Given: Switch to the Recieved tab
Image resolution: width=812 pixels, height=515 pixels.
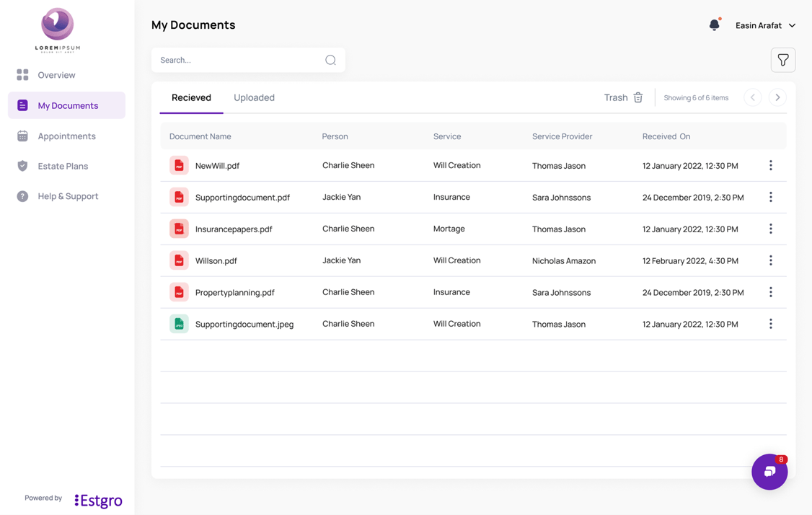Looking at the screenshot, I should pos(191,97).
